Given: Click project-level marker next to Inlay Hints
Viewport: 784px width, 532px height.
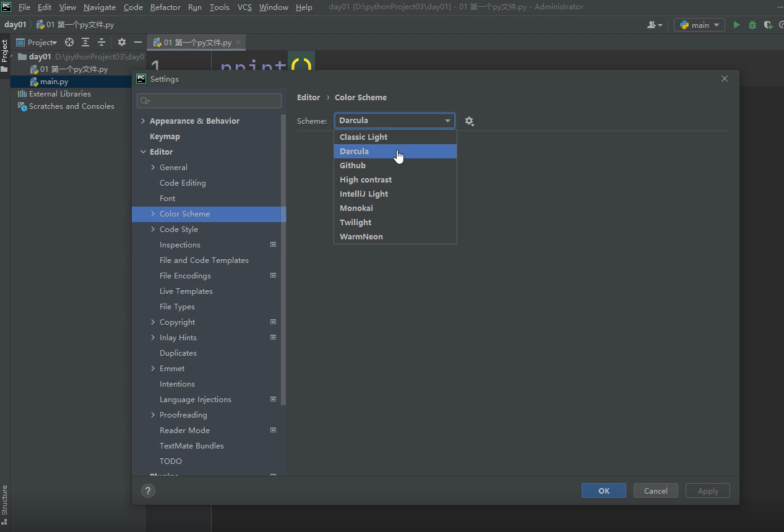Looking at the screenshot, I should 273,337.
